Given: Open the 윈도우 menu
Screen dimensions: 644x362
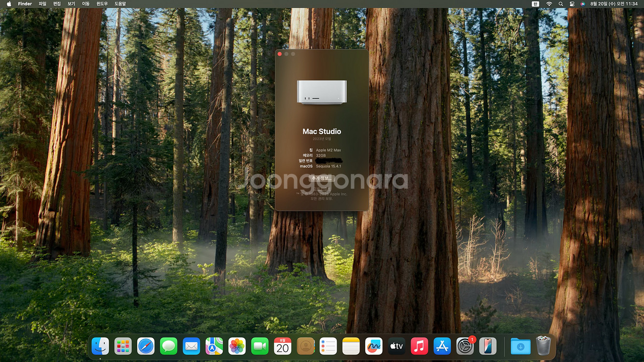Looking at the screenshot, I should (102, 3).
